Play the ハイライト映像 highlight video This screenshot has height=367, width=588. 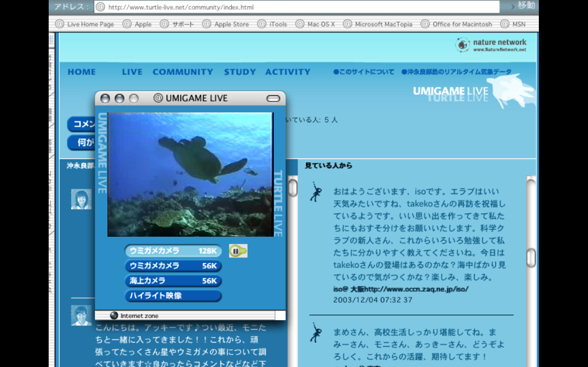click(173, 296)
